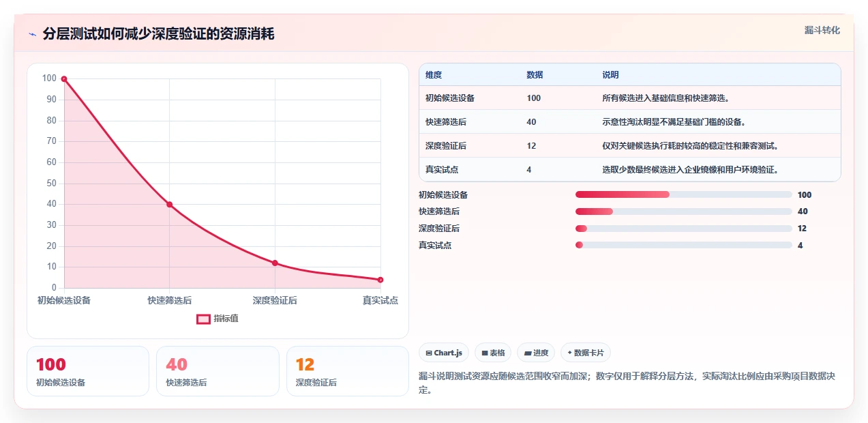The width and height of the screenshot is (868, 423).
Task: Click the description 示意性淘汰明显不满足基础门槛的设备。
Action: coord(674,122)
